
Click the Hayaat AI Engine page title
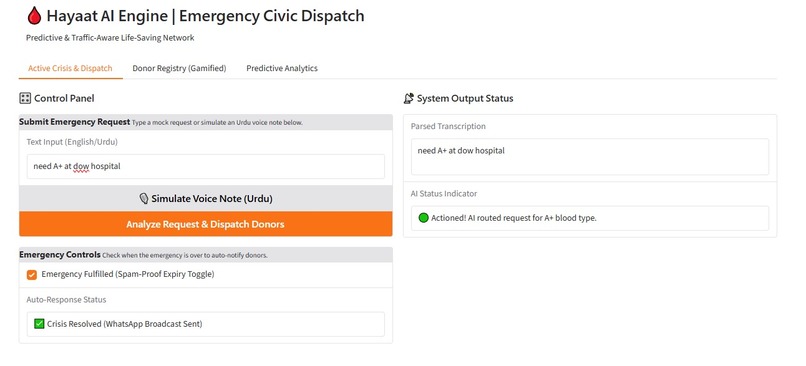coord(206,16)
